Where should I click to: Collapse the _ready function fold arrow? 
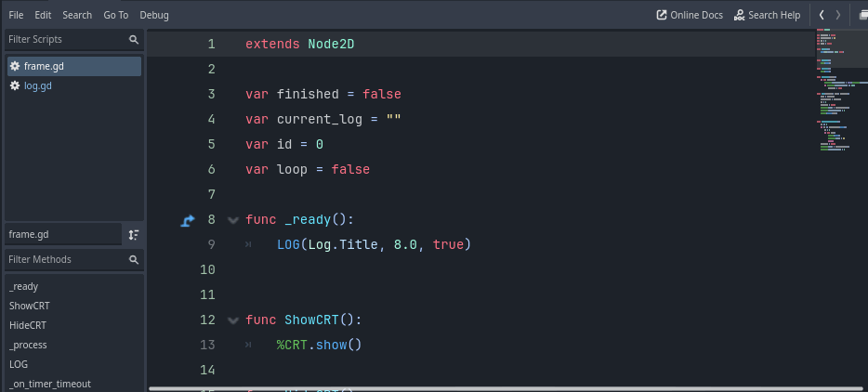pos(233,220)
